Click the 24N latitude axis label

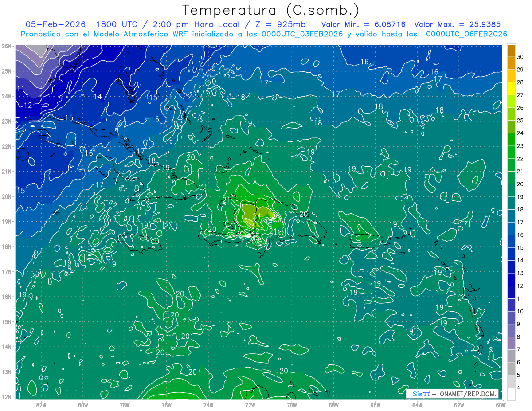point(6,96)
